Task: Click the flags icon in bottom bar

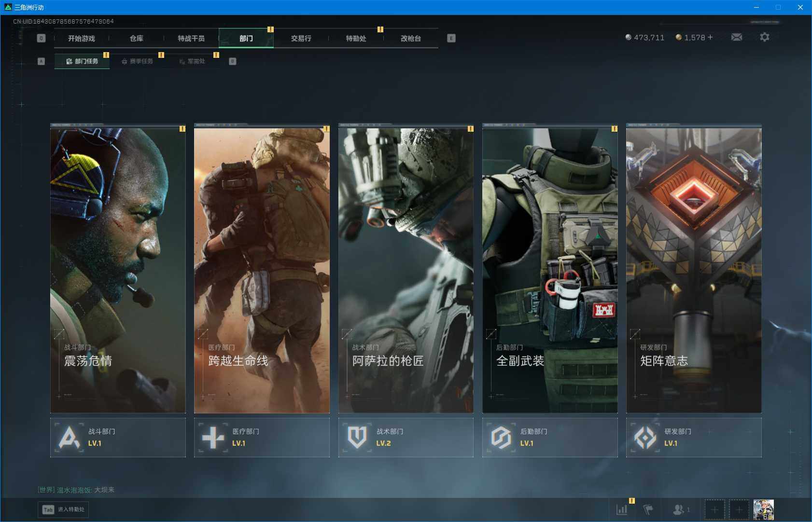Action: 648,509
